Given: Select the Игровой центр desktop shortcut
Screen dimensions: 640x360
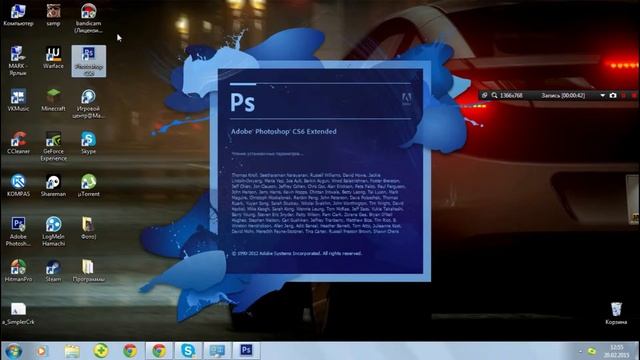Looking at the screenshot, I should coord(88,104).
